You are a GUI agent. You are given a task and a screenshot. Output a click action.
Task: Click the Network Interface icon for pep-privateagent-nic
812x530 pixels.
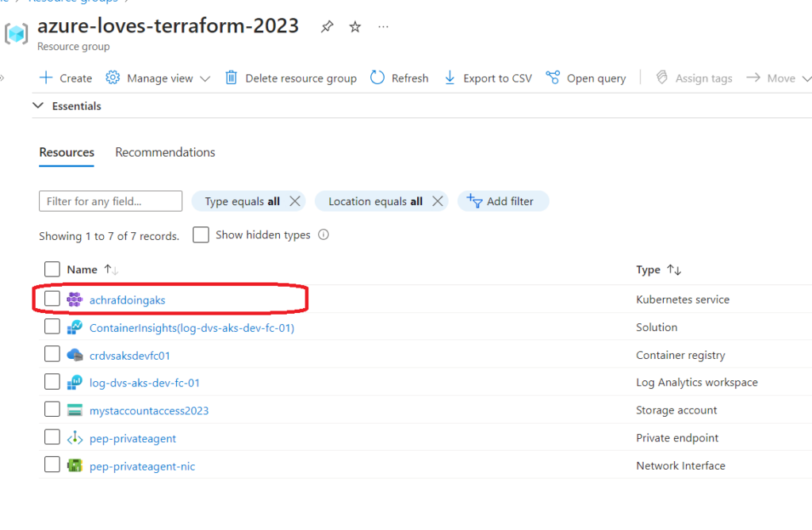(73, 465)
